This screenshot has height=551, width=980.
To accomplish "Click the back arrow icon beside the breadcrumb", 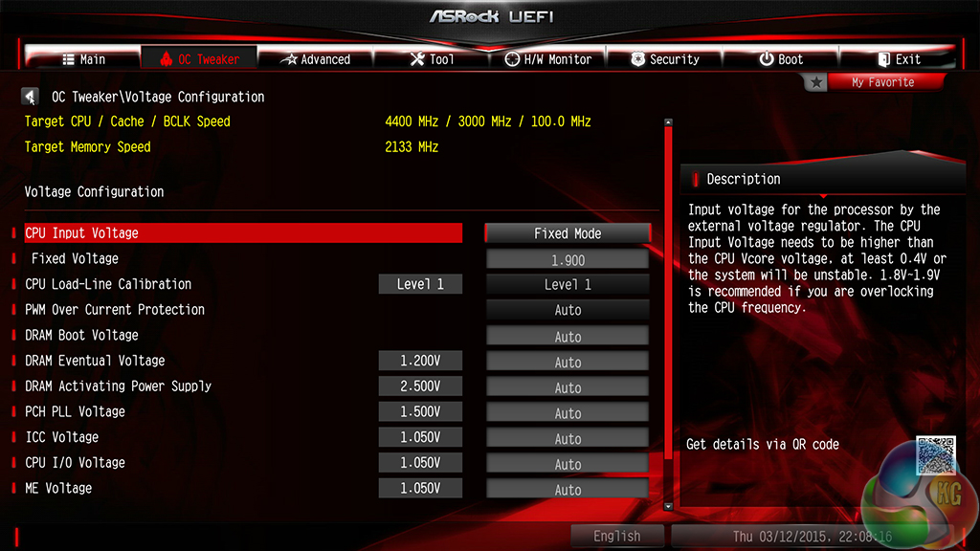I will 30,97.
